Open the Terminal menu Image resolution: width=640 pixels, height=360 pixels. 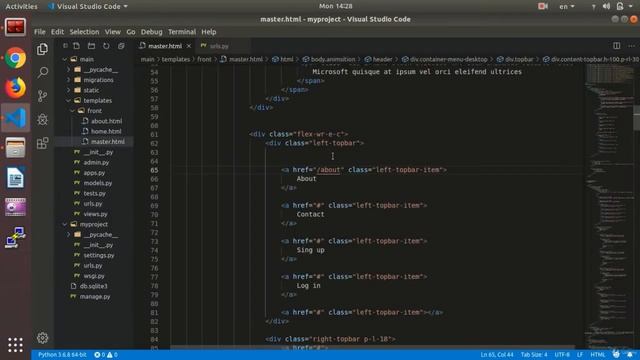(182, 32)
